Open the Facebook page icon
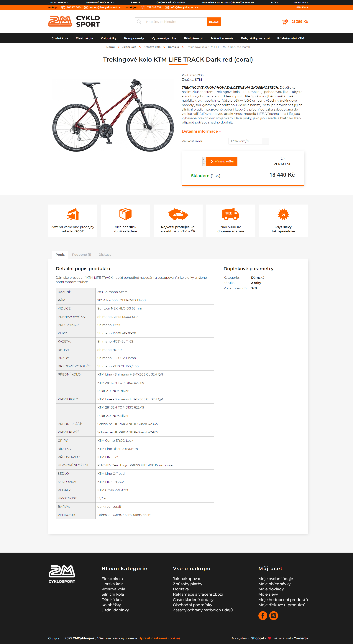 [x=263, y=615]
